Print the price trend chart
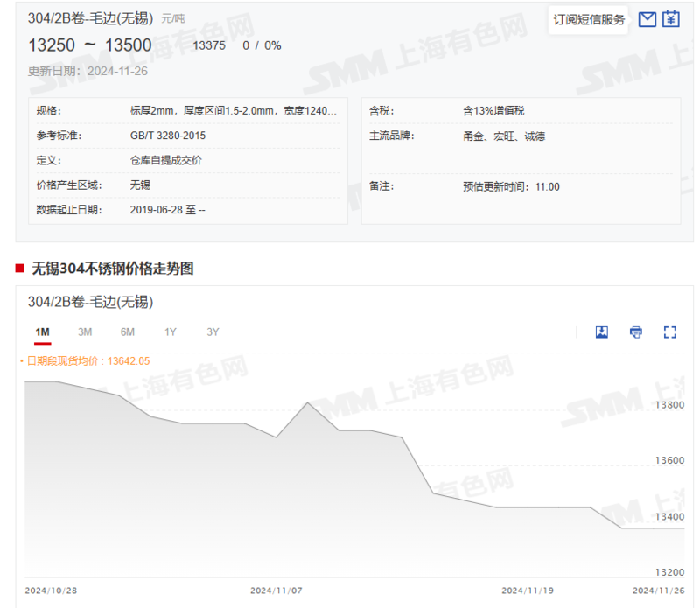700x608 pixels. (x=636, y=332)
